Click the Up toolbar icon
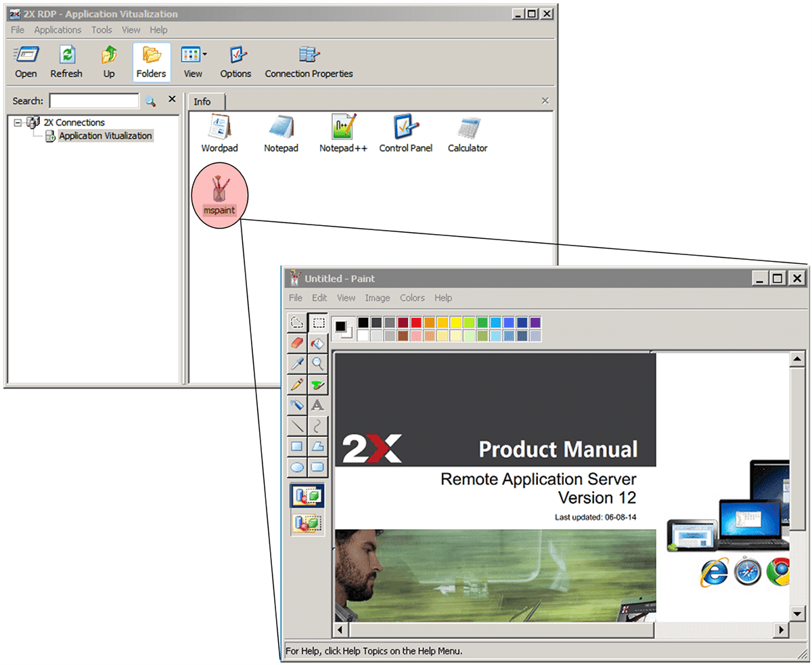This screenshot has height=665, width=812. (x=109, y=62)
